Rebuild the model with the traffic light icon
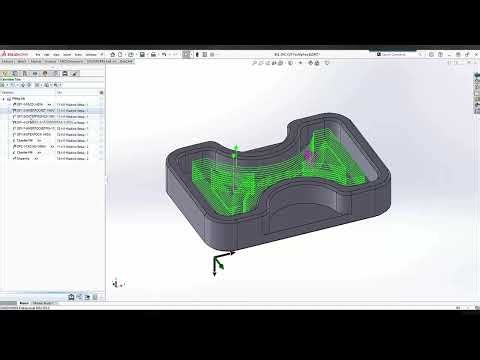This screenshot has height=360, width=480. 197,54
